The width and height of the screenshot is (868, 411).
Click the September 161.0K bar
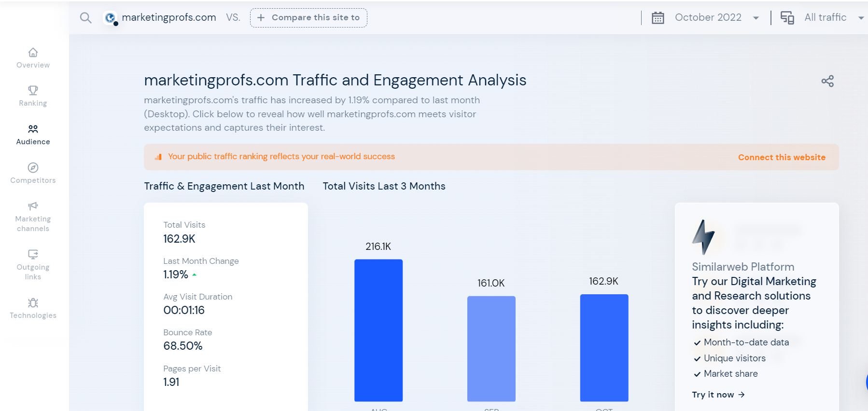(x=491, y=348)
